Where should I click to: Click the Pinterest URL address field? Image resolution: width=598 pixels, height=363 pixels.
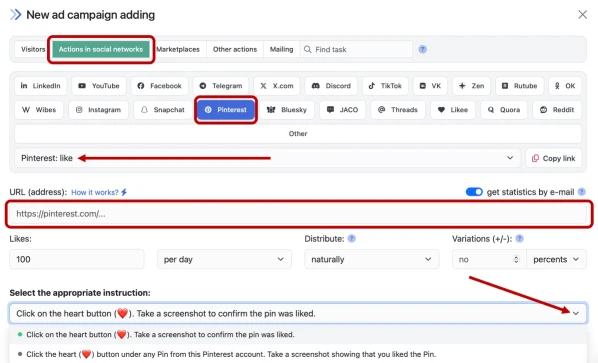coord(299,214)
